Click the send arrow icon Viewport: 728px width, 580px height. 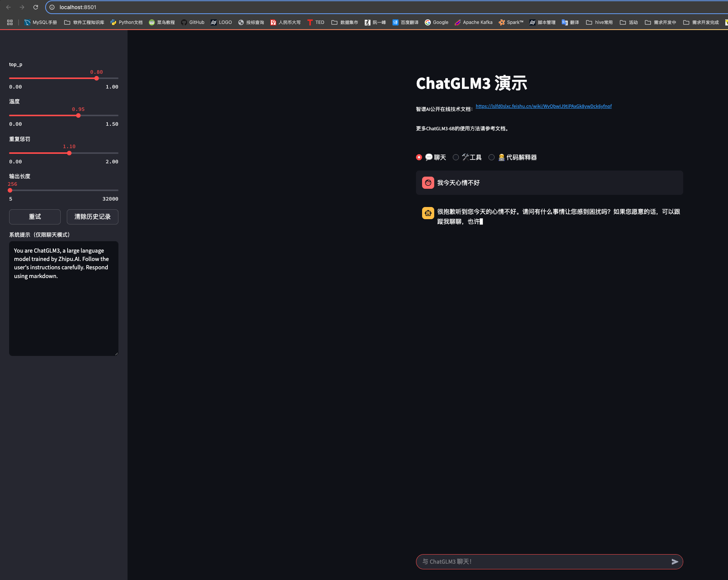[675, 561]
